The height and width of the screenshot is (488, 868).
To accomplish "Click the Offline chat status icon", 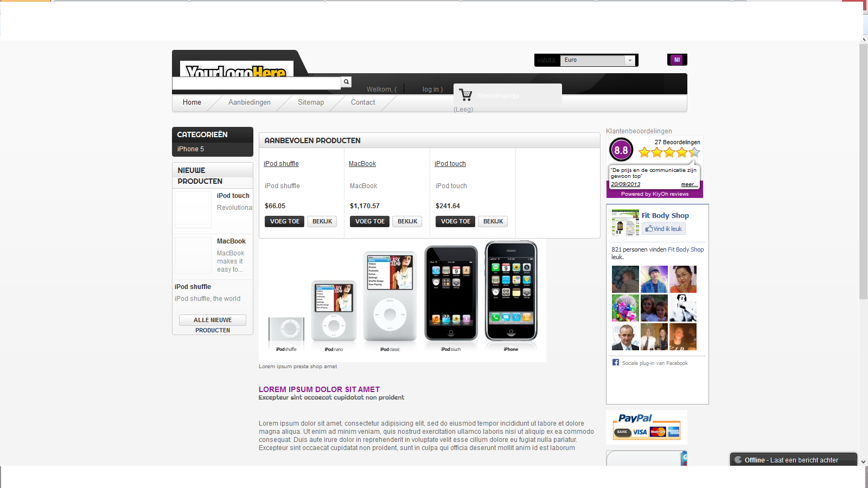I will point(738,460).
